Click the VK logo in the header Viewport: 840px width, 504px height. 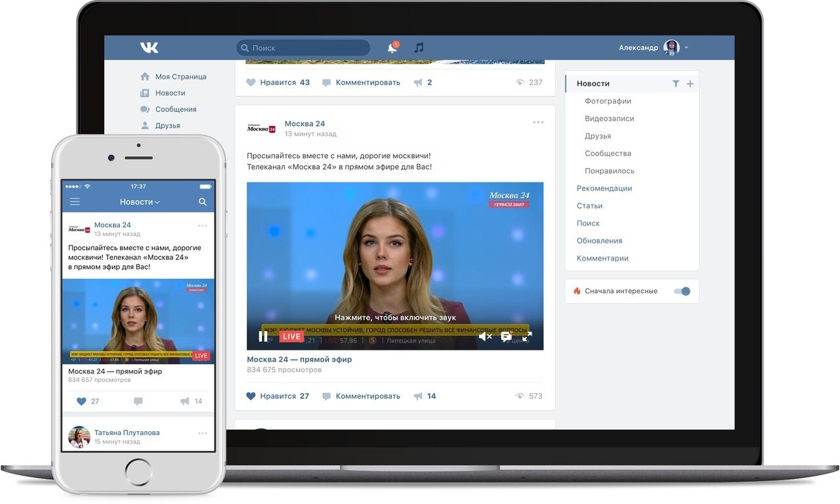click(149, 47)
